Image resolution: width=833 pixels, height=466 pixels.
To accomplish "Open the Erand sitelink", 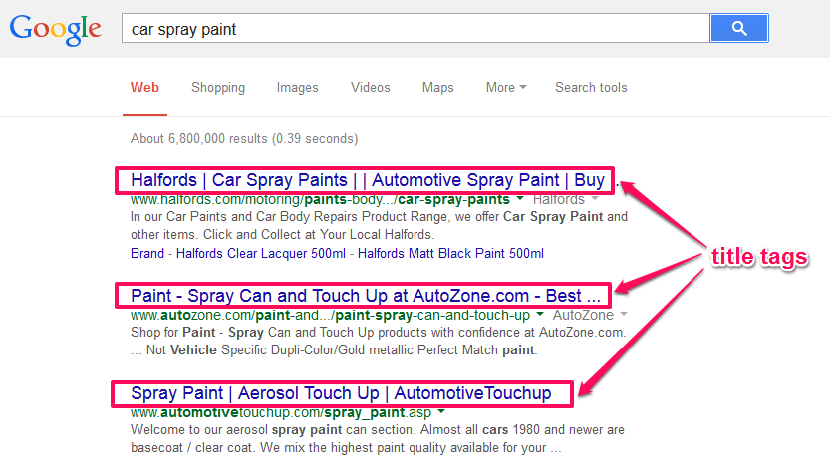I will tap(147, 253).
